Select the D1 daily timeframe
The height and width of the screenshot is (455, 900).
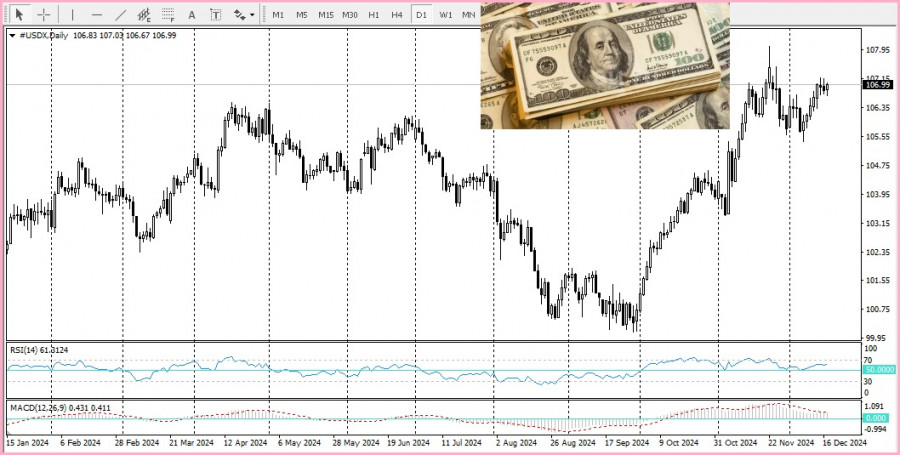421,15
